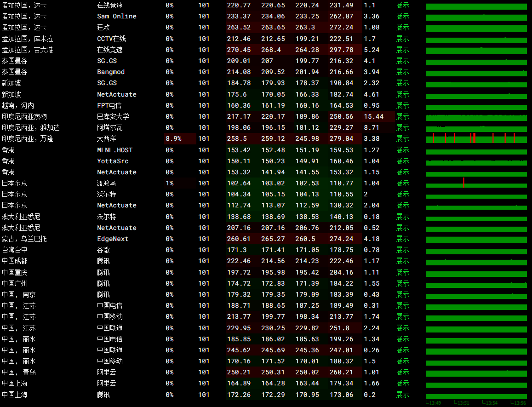532x407 pixels.
Task: Select FPT电信 provider text
Action: (x=109, y=106)
